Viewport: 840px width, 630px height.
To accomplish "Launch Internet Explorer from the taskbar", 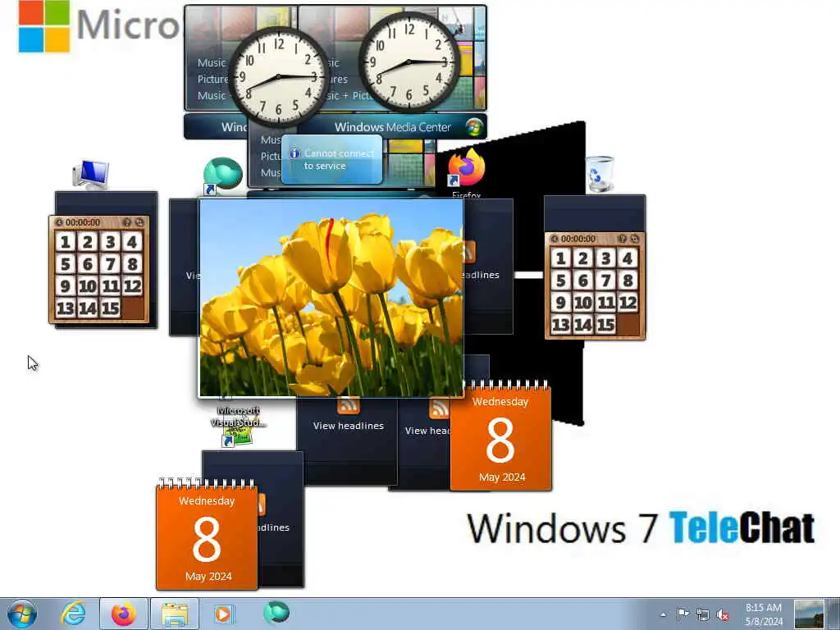I will tap(73, 614).
